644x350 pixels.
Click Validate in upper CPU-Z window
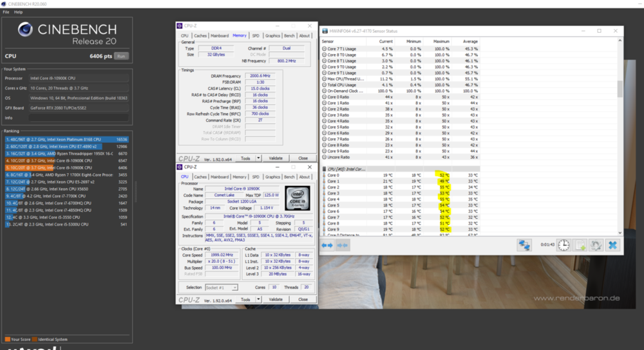276,158
